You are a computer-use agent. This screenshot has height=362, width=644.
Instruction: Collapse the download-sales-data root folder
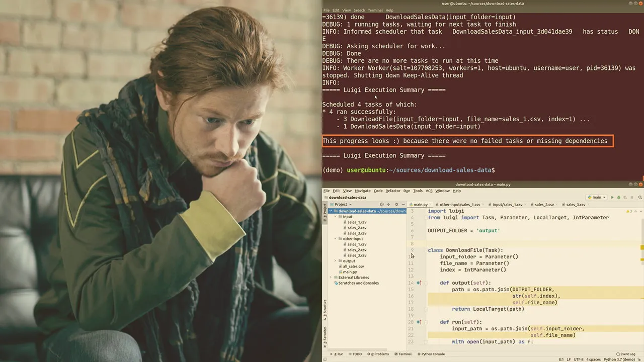(331, 211)
